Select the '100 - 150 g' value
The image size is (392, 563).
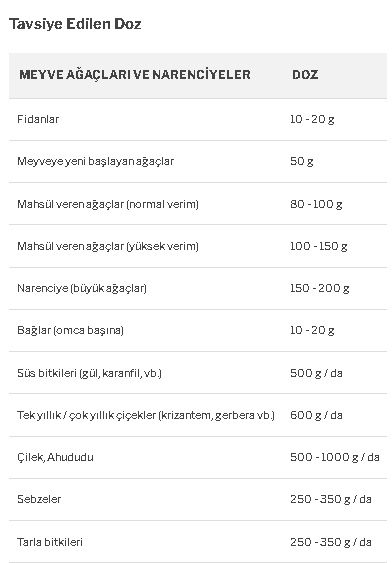pos(319,246)
